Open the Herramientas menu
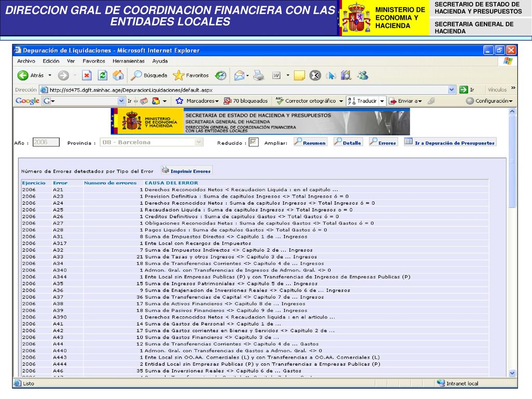Viewport: 532px width, 399px height. pyautogui.click(x=129, y=61)
